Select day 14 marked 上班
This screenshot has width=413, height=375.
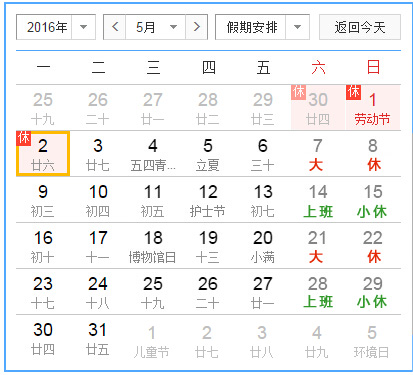318,200
